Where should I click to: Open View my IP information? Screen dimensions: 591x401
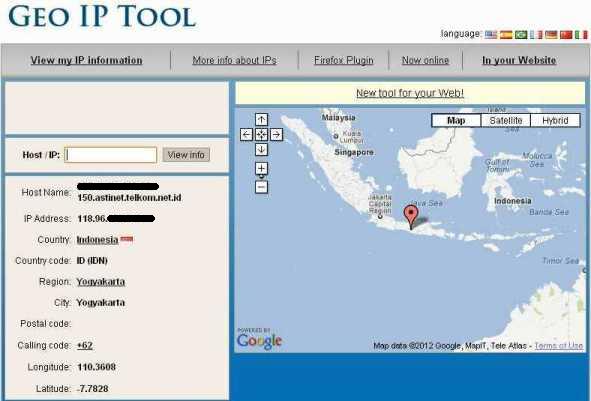(86, 60)
